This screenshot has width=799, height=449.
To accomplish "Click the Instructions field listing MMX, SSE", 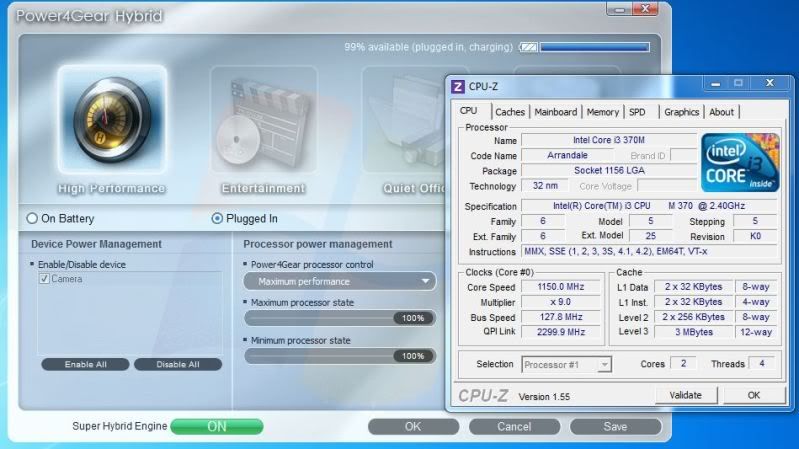I will [649, 252].
